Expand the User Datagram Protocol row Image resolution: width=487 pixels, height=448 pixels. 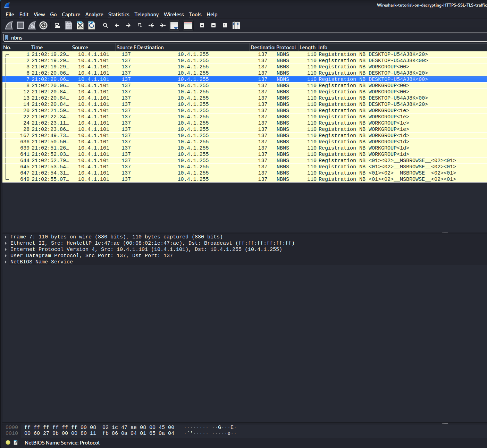(6, 256)
